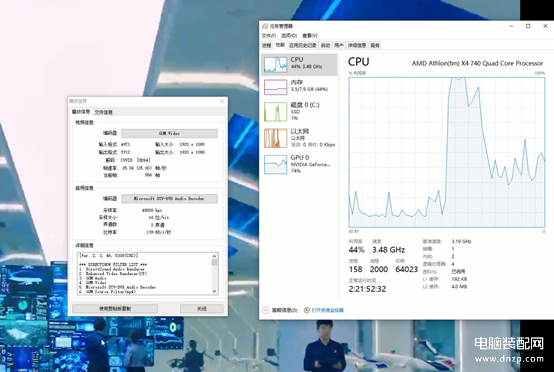
Task: Open the Ethernet (以太网) graph item
Action: pyautogui.click(x=299, y=137)
